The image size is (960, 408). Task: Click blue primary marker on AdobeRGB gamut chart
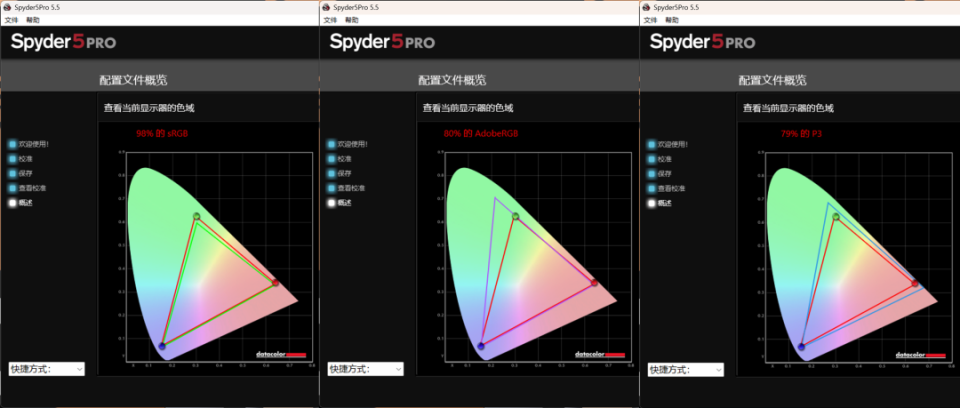click(x=481, y=346)
